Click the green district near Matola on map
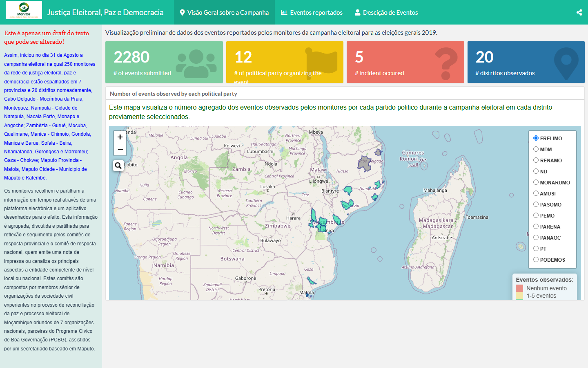This screenshot has width=588, height=368. coord(312,281)
